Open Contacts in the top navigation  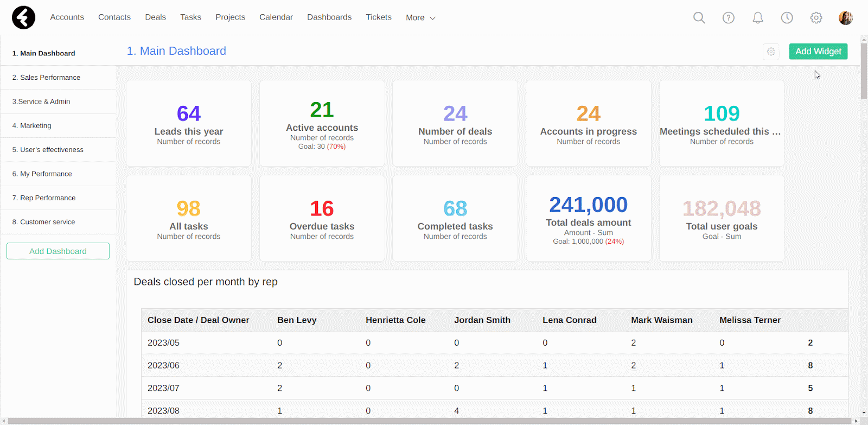click(x=114, y=17)
